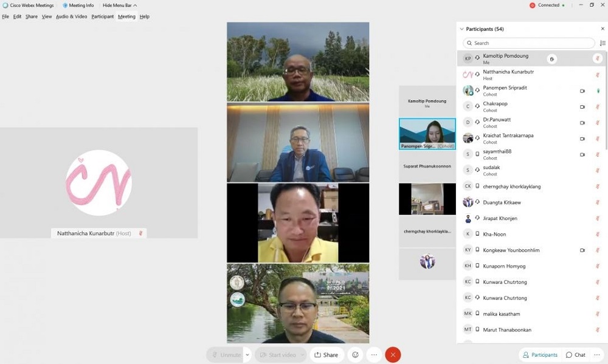
Task: Open the Audio & Video menu
Action: tap(71, 16)
